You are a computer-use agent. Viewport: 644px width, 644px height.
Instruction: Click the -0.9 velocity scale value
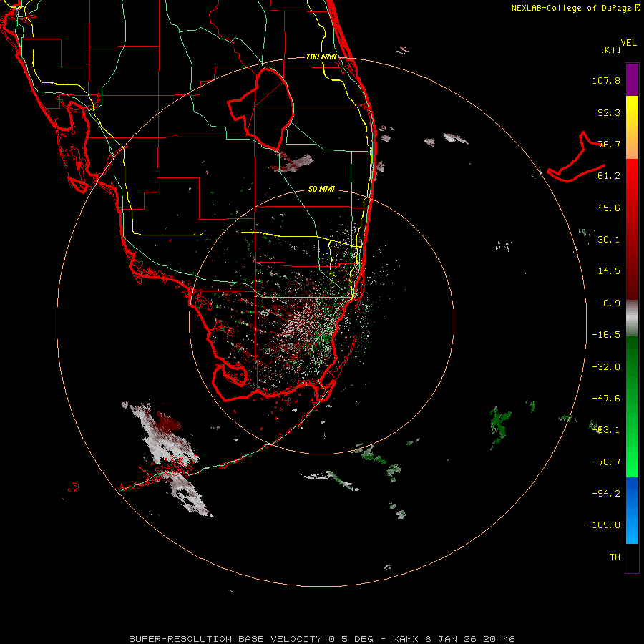coord(609,303)
